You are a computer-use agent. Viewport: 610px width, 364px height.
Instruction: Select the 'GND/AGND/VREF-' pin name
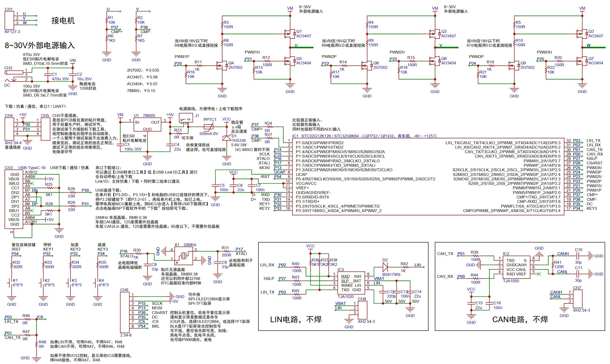[313, 193]
